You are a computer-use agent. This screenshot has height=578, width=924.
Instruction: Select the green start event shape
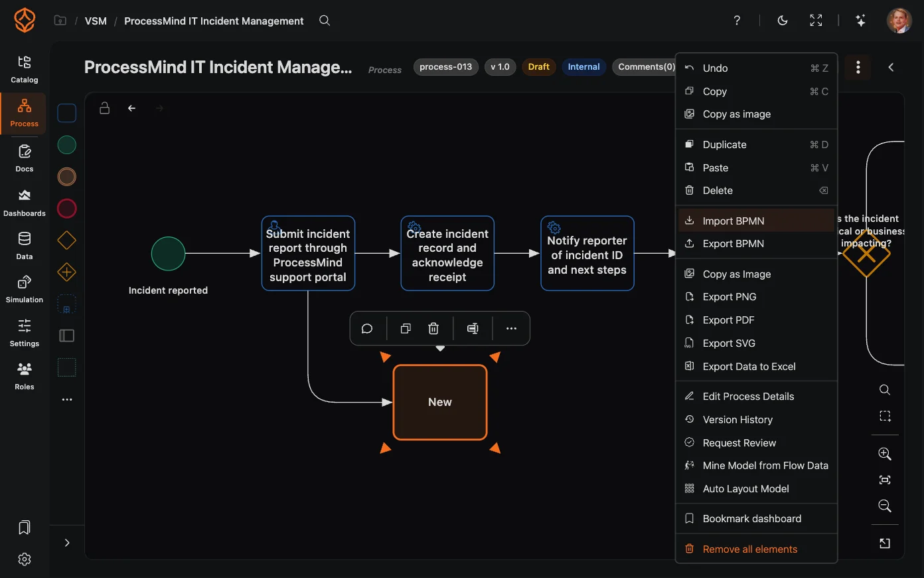click(67, 145)
